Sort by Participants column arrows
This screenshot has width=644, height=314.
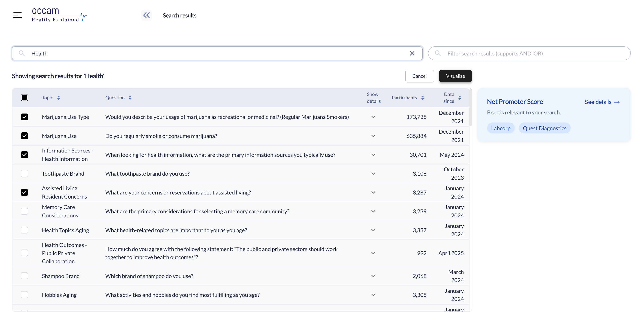coord(423,98)
